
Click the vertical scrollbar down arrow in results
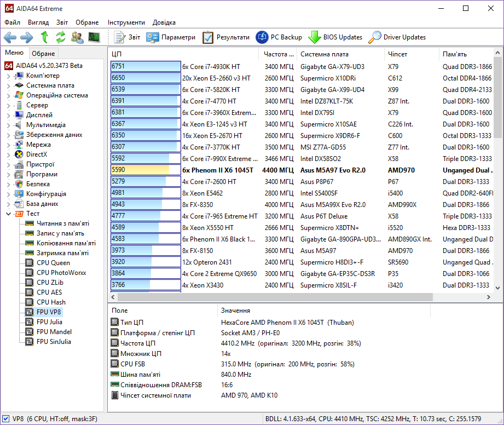[497, 288]
